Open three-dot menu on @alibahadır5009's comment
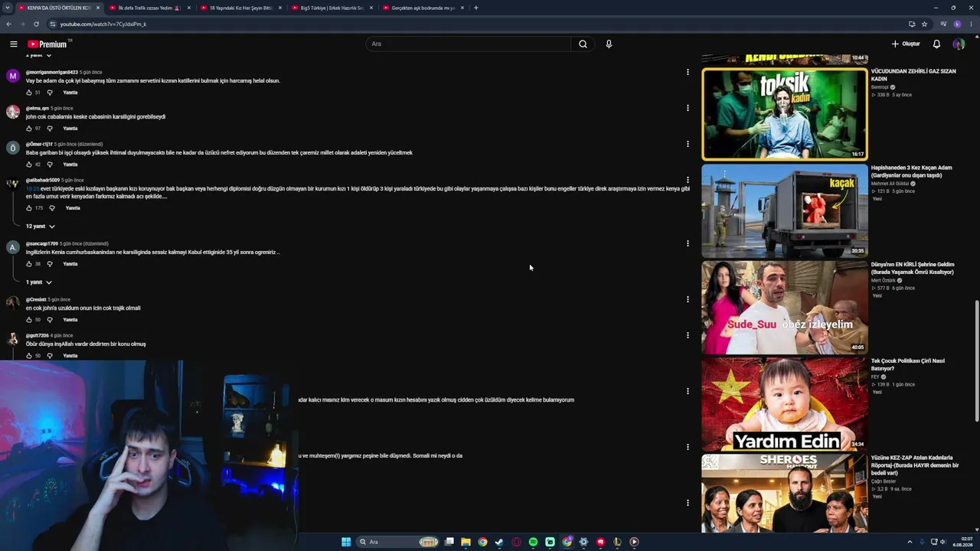980x551 pixels. [688, 180]
